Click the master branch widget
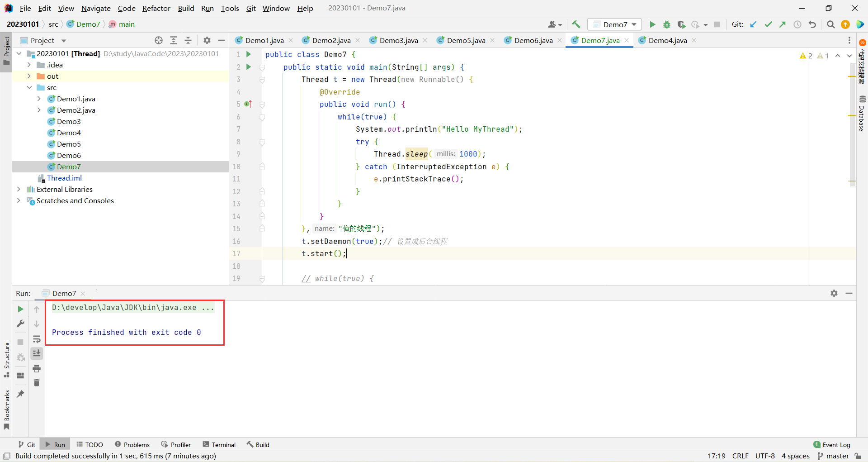Image resolution: width=868 pixels, height=462 pixels. (x=833, y=456)
